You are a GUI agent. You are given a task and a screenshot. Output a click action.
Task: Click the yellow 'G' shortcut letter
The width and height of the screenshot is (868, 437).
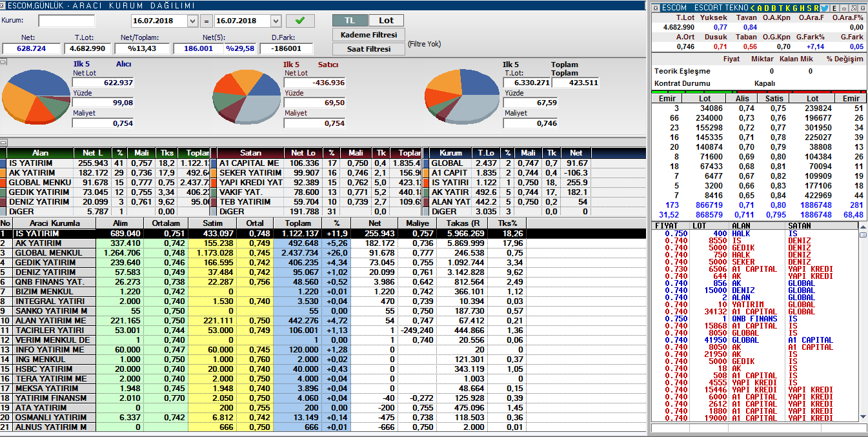pyautogui.click(x=795, y=8)
